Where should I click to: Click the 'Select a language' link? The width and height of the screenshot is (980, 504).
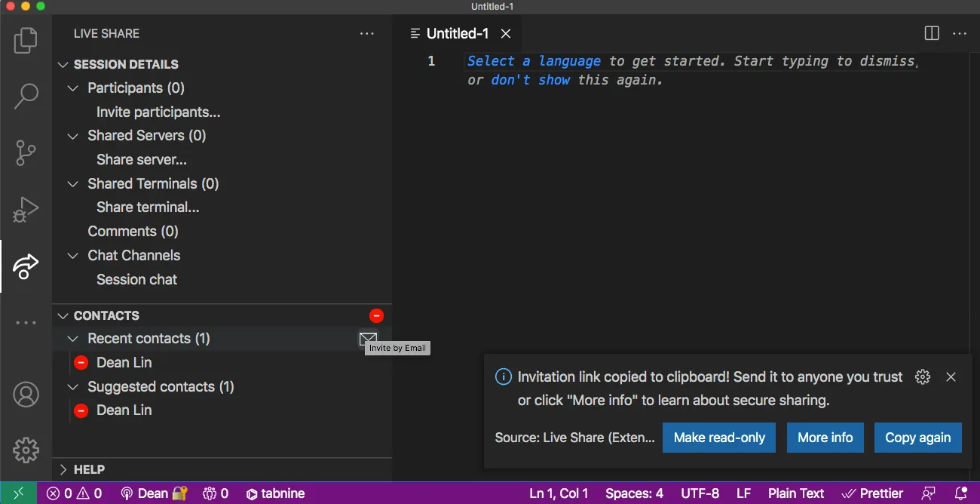pyautogui.click(x=534, y=61)
